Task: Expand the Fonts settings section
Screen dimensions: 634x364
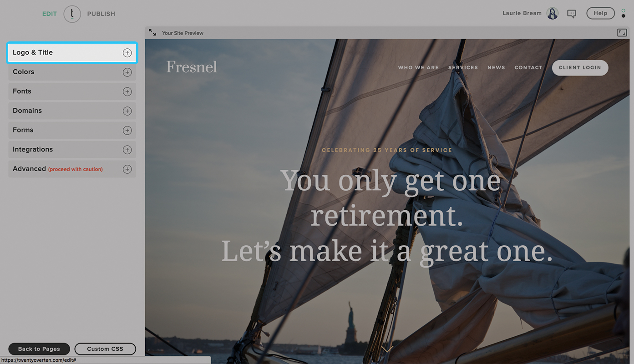Action: click(72, 91)
